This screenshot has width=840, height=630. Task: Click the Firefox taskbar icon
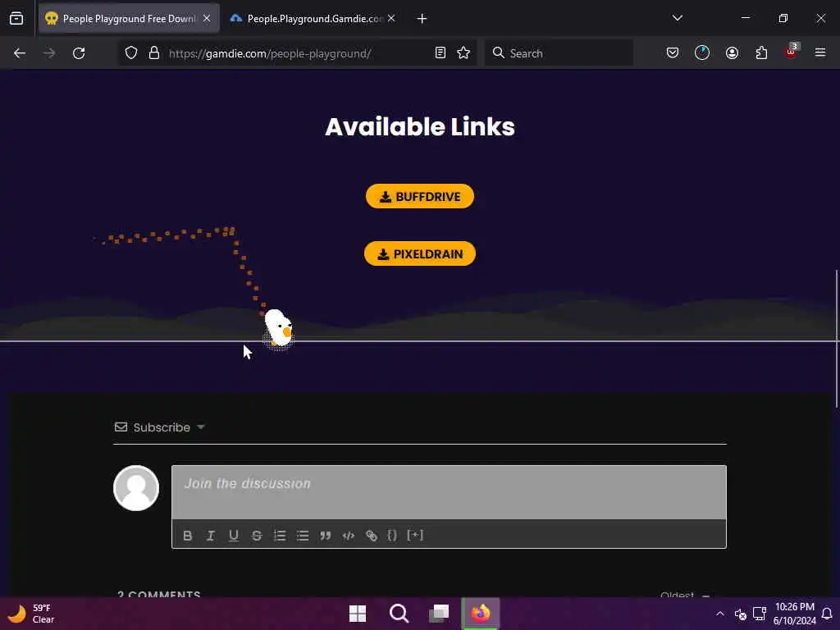(x=481, y=614)
